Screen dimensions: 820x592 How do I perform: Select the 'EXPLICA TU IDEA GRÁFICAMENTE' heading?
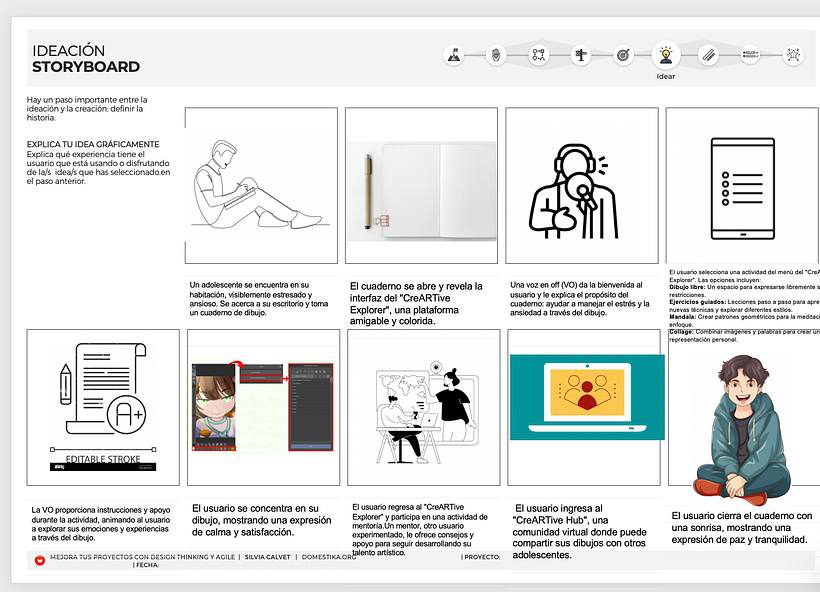[x=93, y=144]
